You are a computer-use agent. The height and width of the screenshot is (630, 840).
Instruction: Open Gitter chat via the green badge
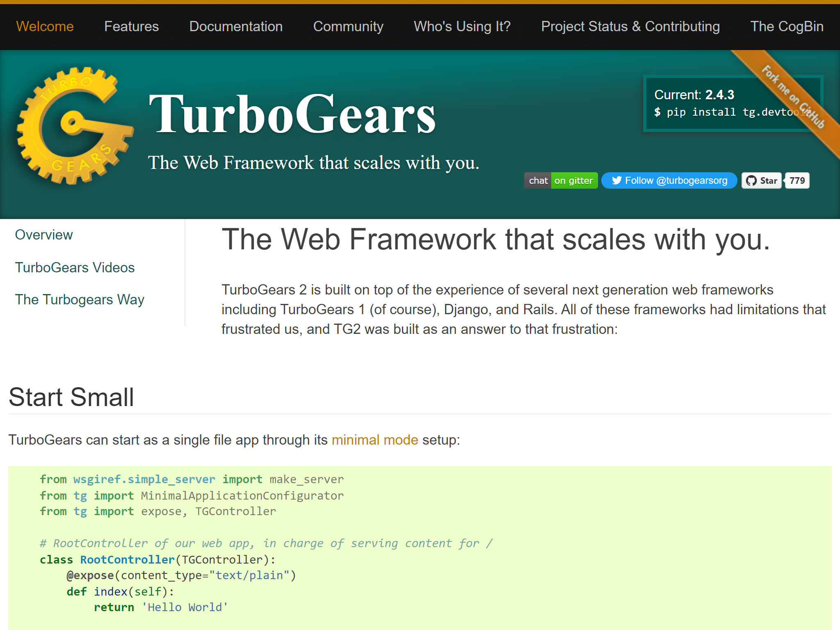point(574,180)
